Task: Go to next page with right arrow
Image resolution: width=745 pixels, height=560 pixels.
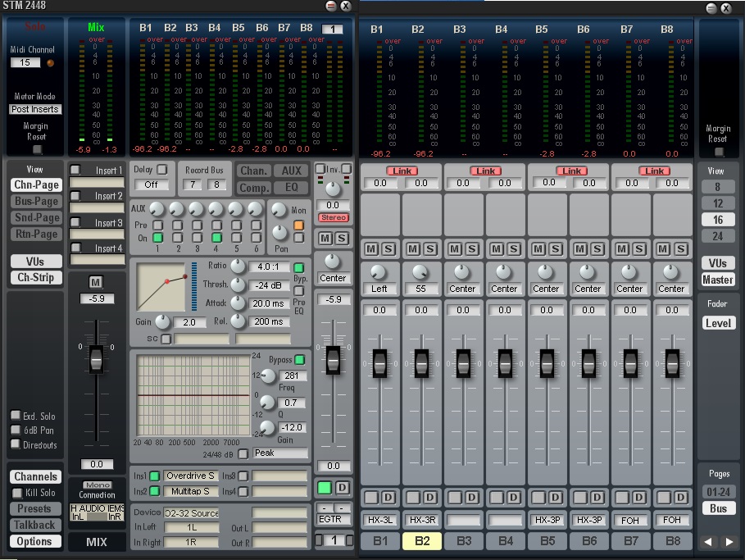Action: point(729,542)
